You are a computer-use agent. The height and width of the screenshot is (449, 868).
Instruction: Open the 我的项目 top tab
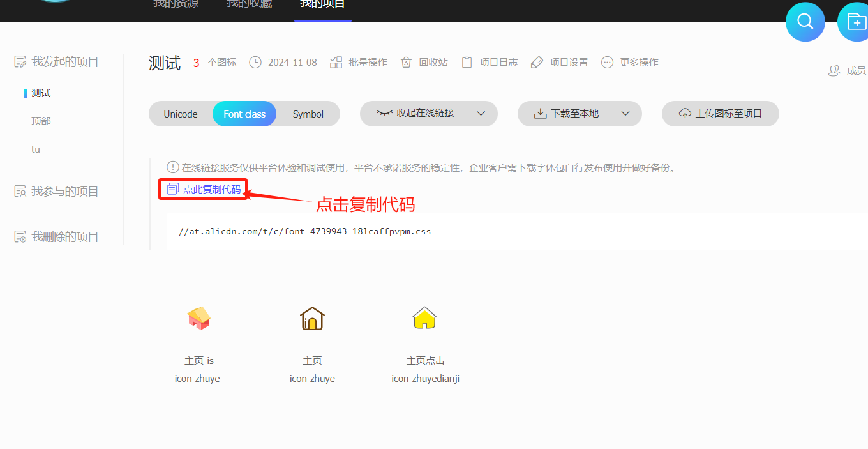pos(322,5)
